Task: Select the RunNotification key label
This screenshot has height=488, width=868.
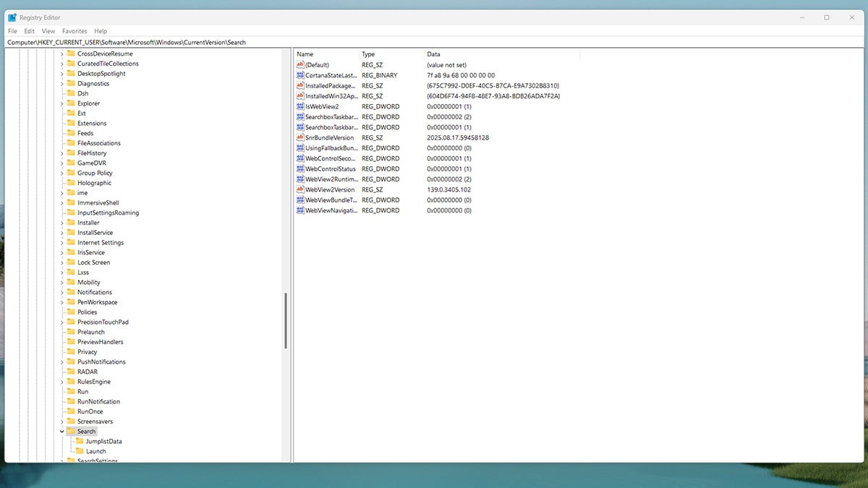Action: point(99,402)
